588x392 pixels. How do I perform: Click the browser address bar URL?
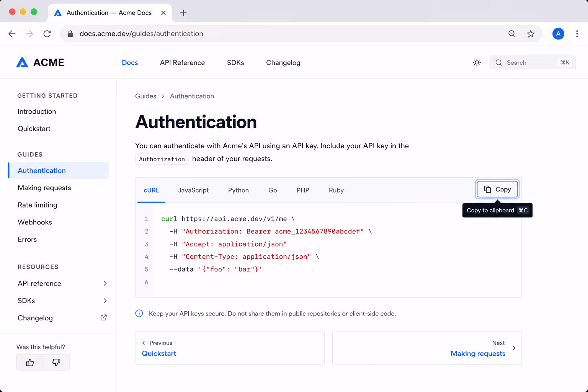tap(141, 34)
